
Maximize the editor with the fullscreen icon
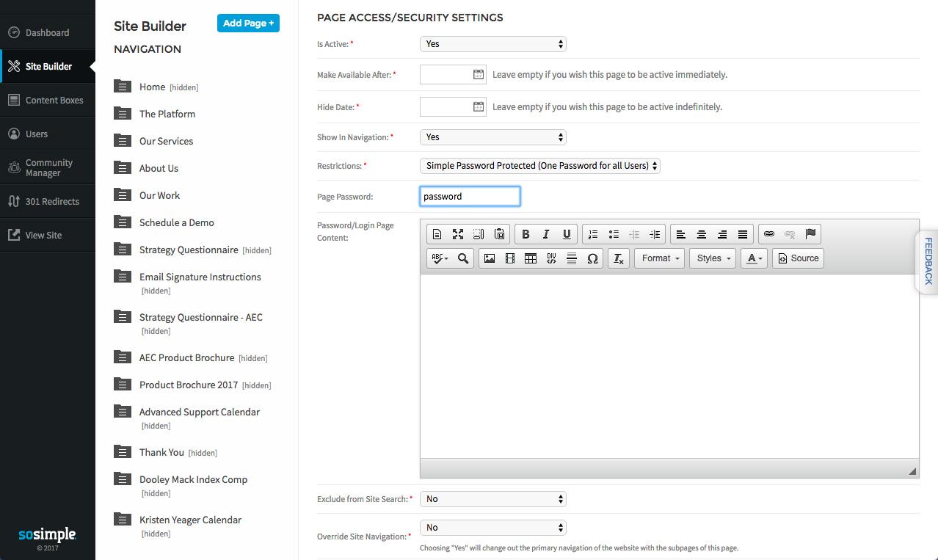tap(458, 234)
